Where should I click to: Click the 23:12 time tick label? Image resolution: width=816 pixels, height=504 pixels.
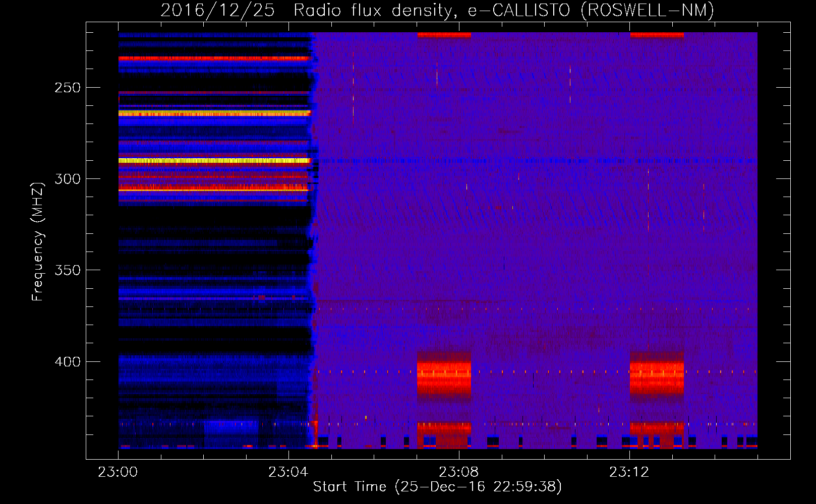[629, 472]
